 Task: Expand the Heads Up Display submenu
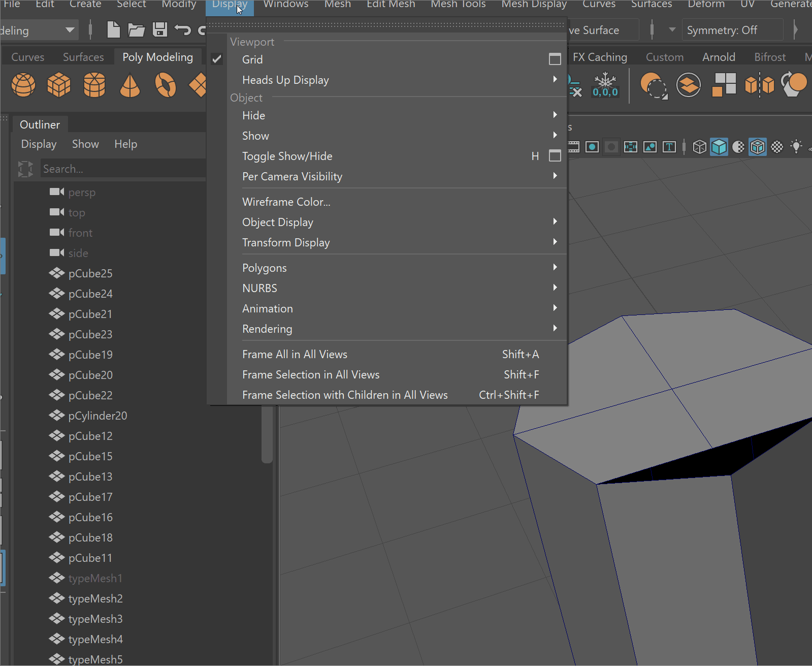coord(285,80)
